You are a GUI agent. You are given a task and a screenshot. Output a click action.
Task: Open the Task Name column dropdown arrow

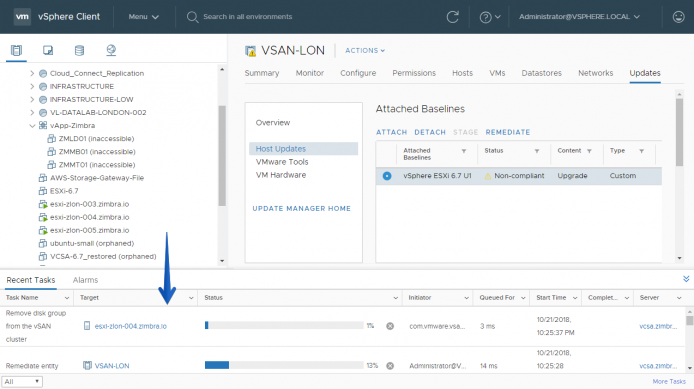tap(66, 298)
